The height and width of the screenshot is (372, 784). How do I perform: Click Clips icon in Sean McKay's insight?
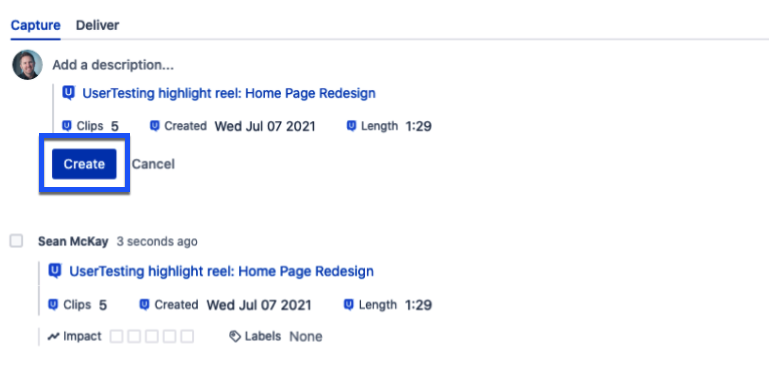(53, 304)
